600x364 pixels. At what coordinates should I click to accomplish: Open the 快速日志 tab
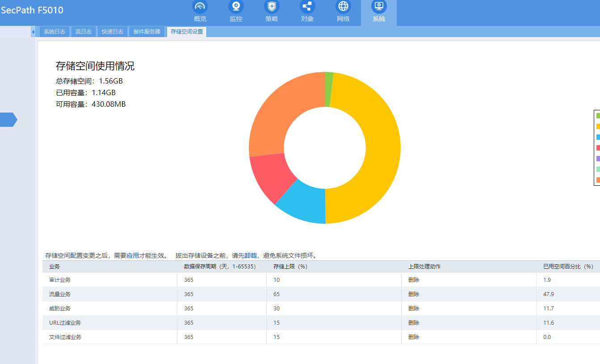[x=113, y=32]
